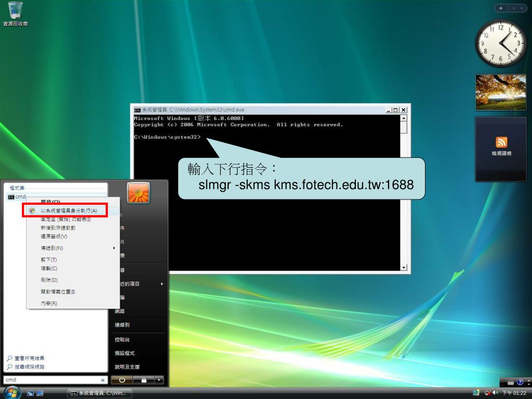
Task: Click 檢視頭條 in feed gadget
Action: point(501,153)
